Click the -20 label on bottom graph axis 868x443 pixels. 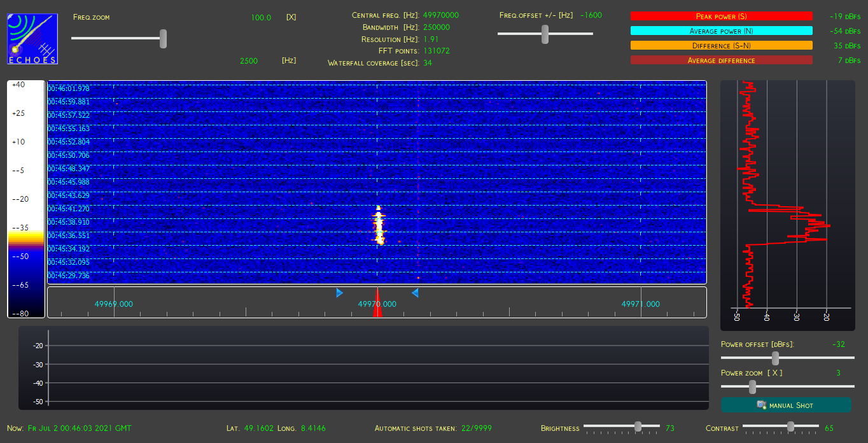point(38,346)
